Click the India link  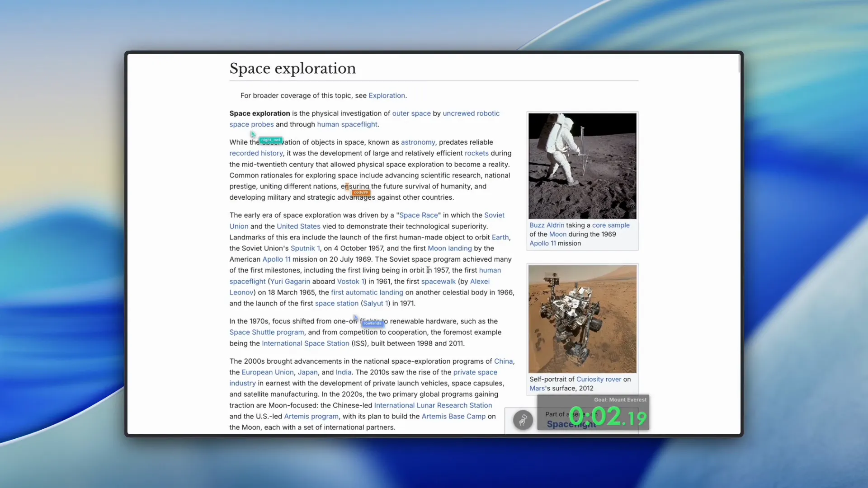(343, 372)
